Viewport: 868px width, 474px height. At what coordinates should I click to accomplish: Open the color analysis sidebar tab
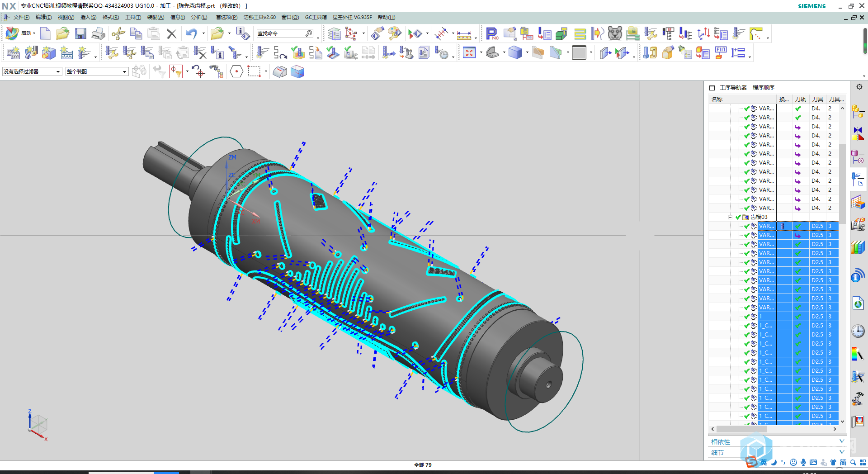click(858, 354)
